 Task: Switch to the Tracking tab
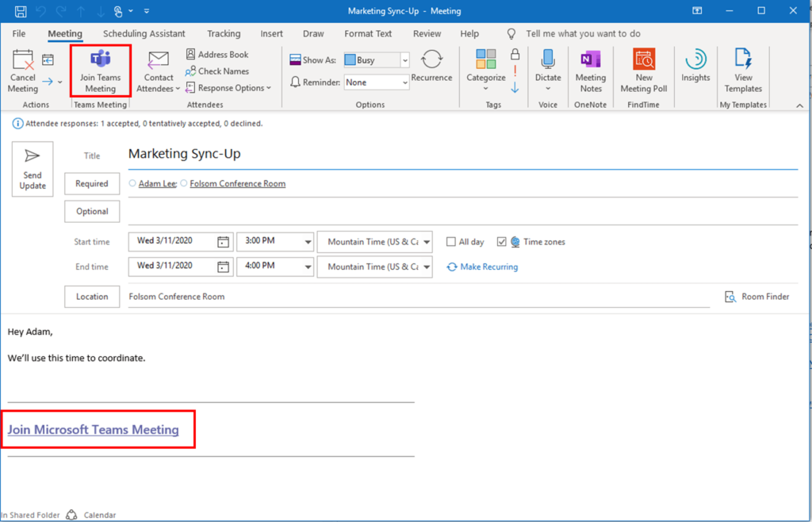(224, 33)
